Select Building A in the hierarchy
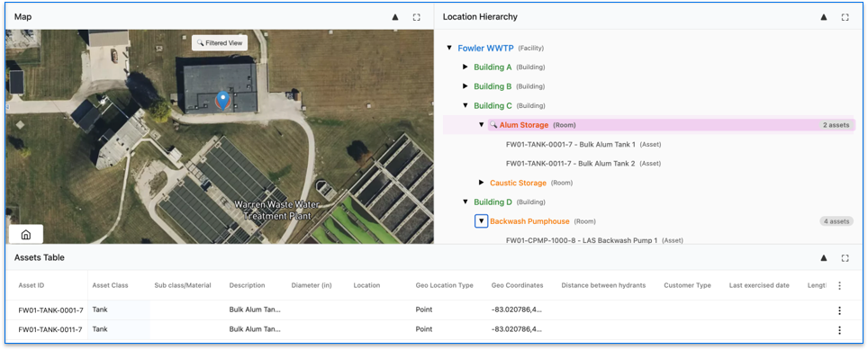Screen dimensions: 868x350 (493, 67)
